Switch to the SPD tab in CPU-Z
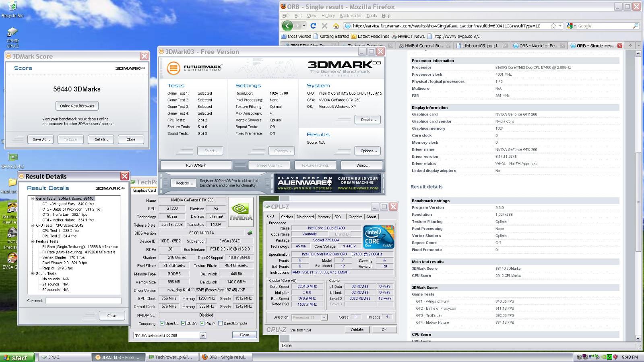Image resolution: width=644 pixels, height=362 pixels. 338,217
